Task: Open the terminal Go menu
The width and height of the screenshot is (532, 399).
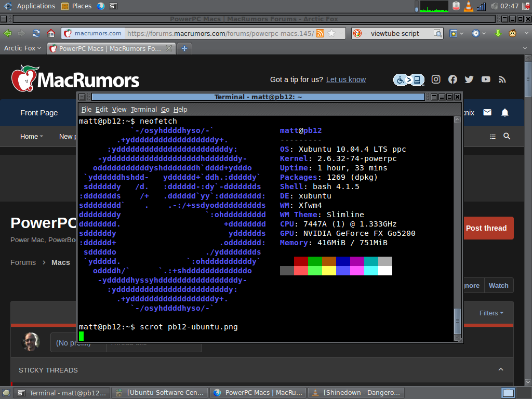Action: [x=165, y=110]
